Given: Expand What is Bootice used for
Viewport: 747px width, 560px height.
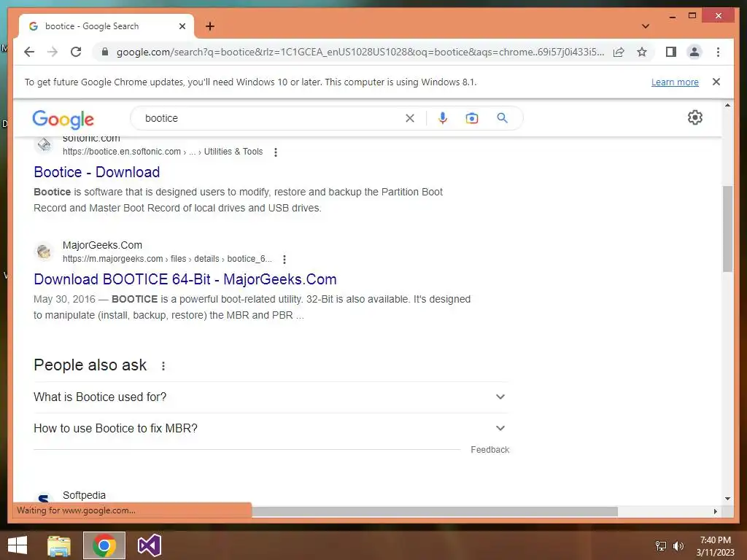Looking at the screenshot, I should click(x=271, y=397).
